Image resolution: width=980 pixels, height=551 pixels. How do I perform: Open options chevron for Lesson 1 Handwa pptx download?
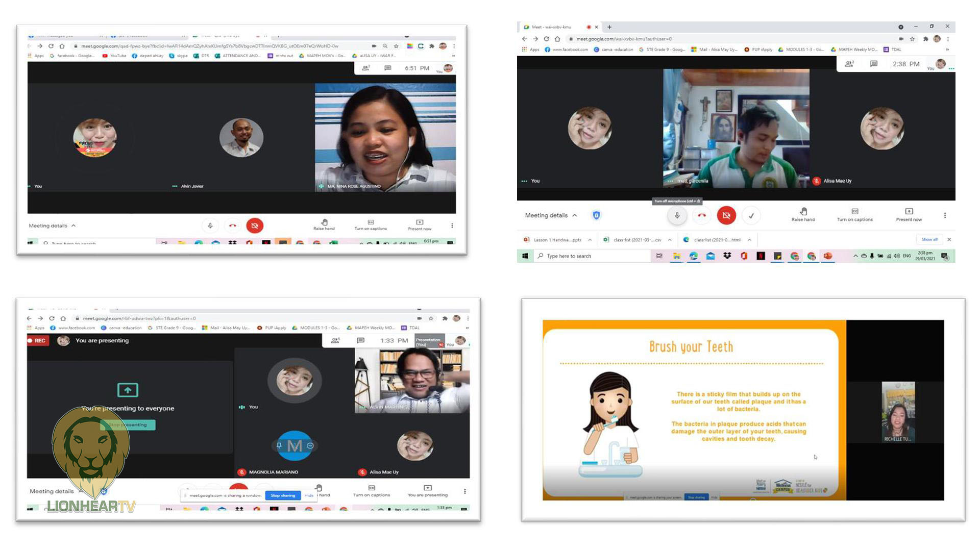pos(590,240)
